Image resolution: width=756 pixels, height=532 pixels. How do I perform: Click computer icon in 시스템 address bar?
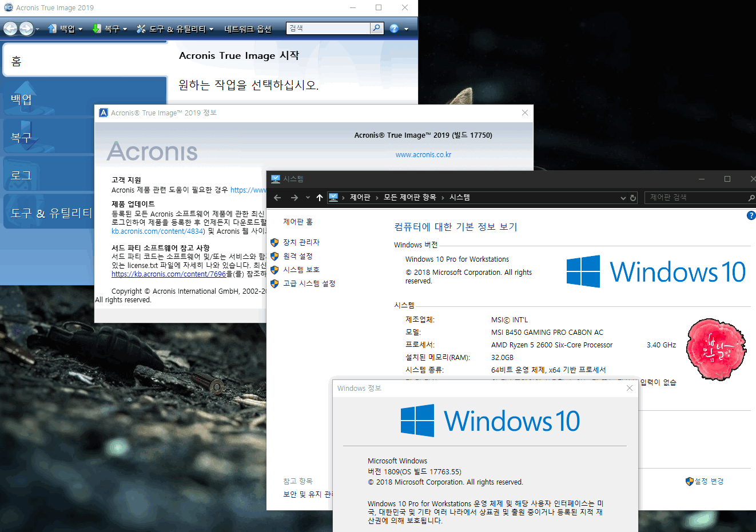pyautogui.click(x=333, y=197)
